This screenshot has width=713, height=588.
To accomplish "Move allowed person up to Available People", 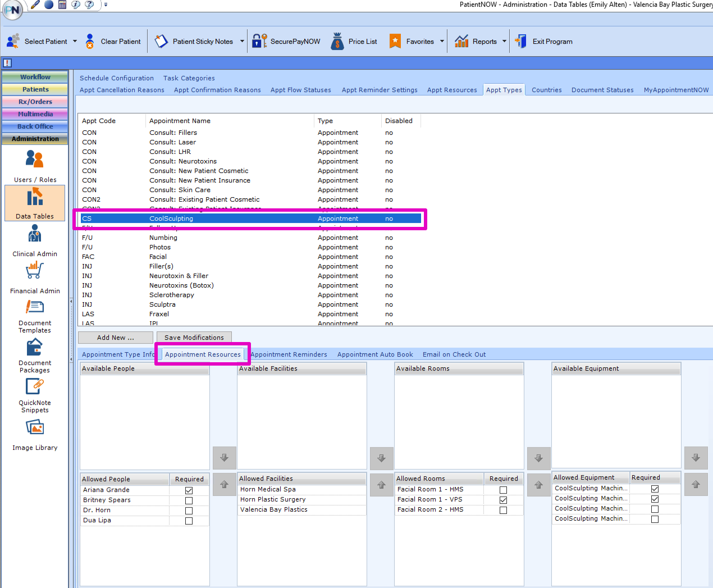I will 225,484.
